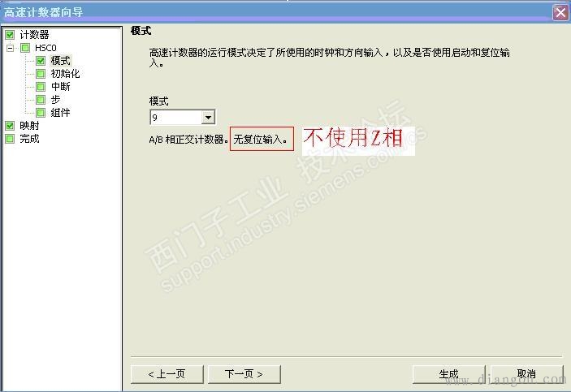Click the HSC0 node status icon
Screen dimensions: 571x392
pos(25,48)
